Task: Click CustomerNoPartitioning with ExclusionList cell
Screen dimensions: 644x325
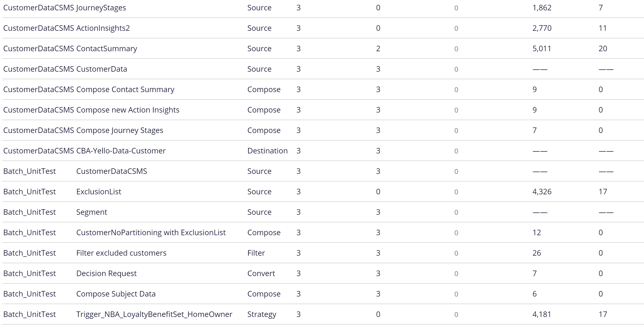Action: (x=151, y=233)
